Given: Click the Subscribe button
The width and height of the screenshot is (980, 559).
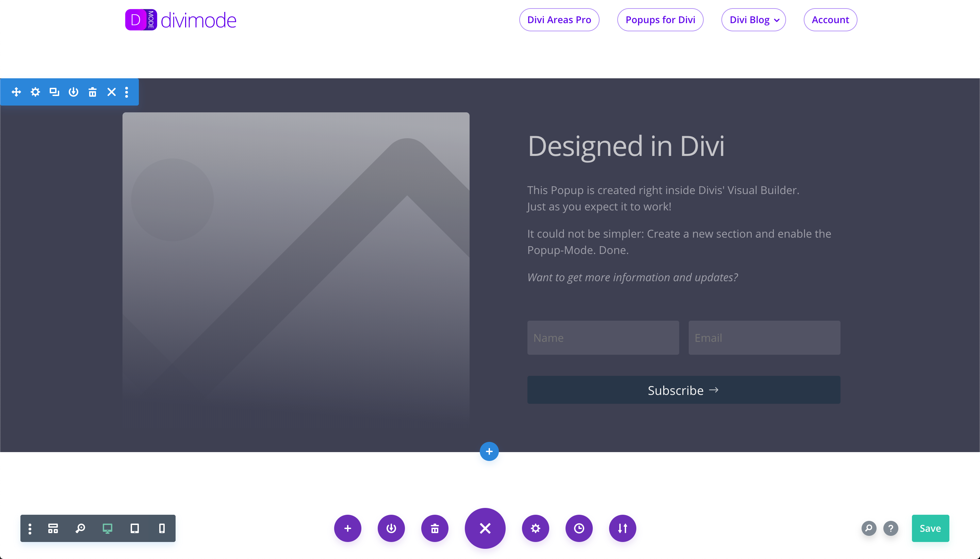Looking at the screenshot, I should pos(684,390).
